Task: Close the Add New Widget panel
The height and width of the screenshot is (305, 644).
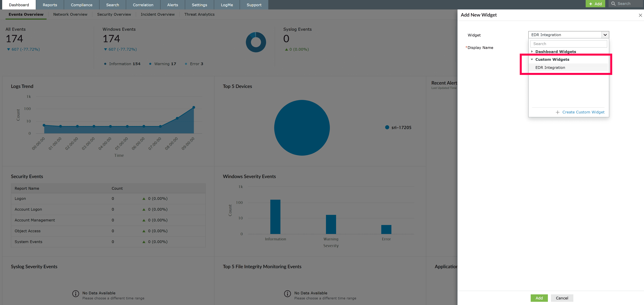Action: pyautogui.click(x=640, y=15)
